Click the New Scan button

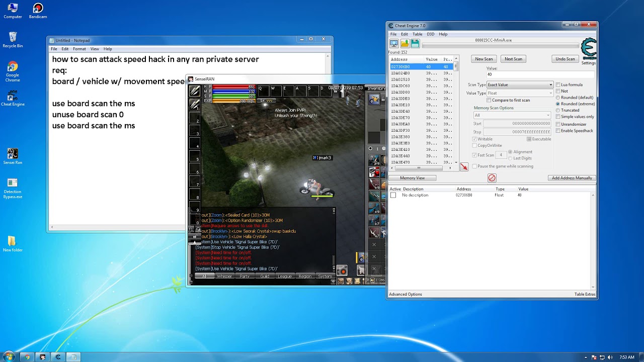[484, 59]
